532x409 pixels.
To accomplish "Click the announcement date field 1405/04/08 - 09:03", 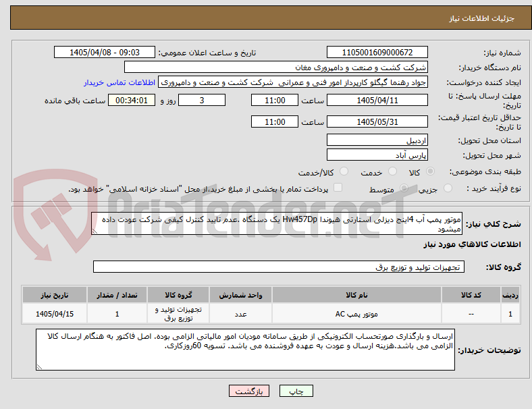I will [105, 52].
